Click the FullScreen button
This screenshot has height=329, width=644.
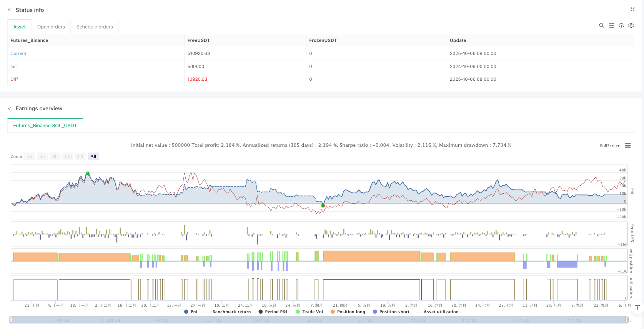pyautogui.click(x=610, y=146)
